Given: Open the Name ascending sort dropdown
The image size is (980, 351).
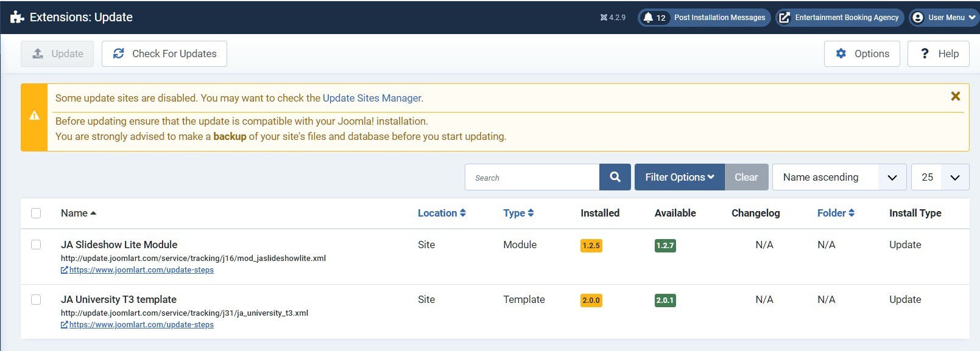Looking at the screenshot, I should point(839,177).
